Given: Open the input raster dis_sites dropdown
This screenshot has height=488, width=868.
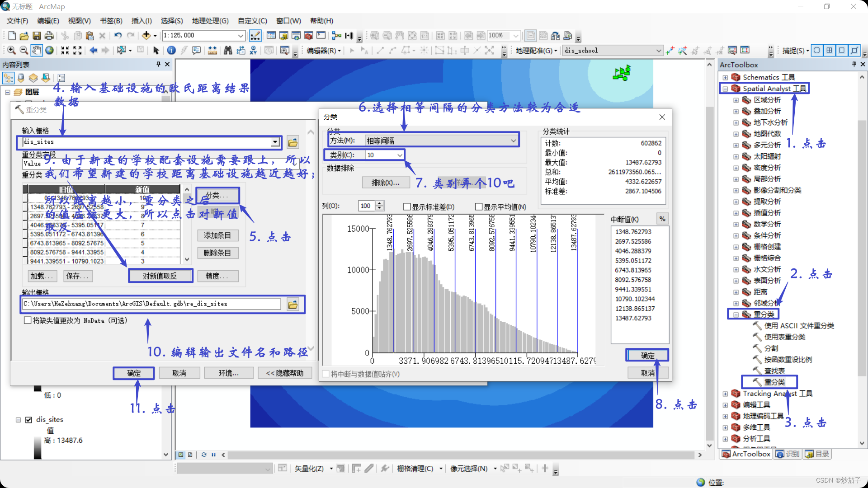Looking at the screenshot, I should pos(275,142).
